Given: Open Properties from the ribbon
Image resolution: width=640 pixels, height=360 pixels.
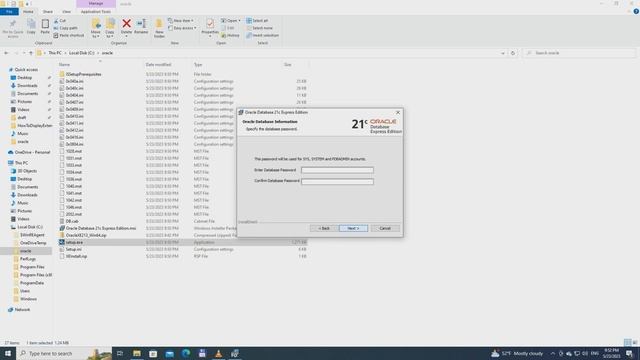Looking at the screenshot, I should coord(210,28).
